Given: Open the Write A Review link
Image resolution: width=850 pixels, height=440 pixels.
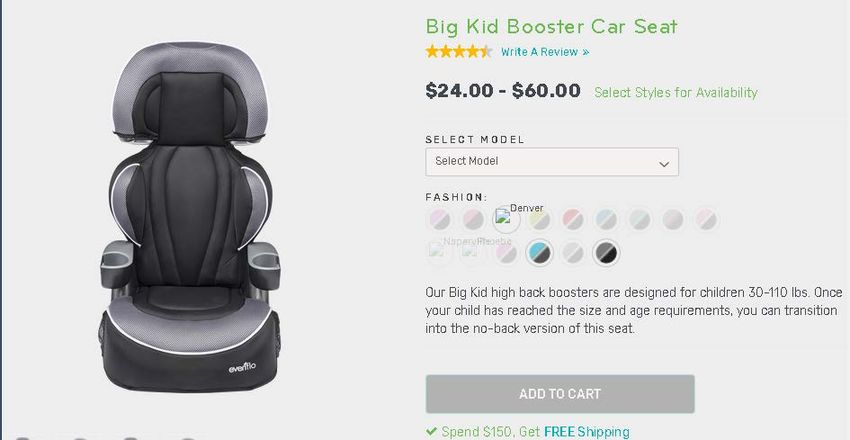Looking at the screenshot, I should [545, 52].
